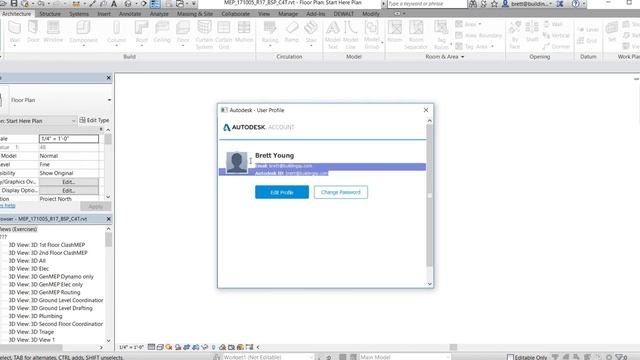
Task: Select the Grid datum tool
Action: coord(587,40)
